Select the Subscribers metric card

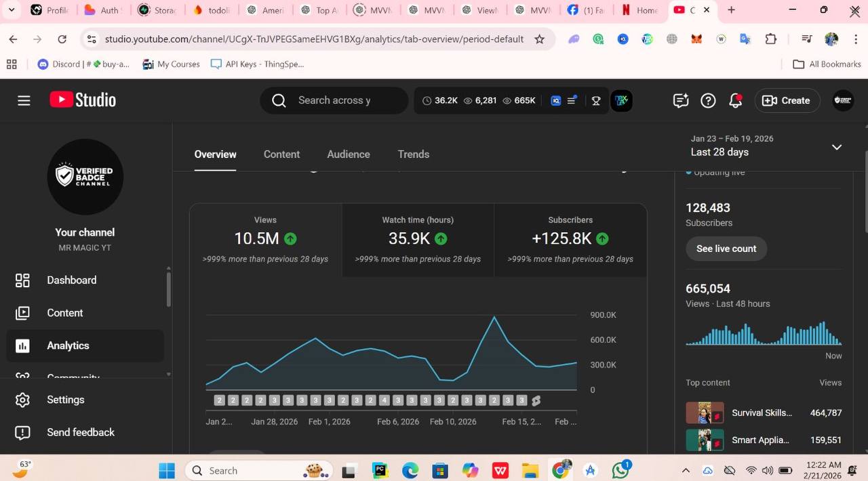(x=570, y=240)
